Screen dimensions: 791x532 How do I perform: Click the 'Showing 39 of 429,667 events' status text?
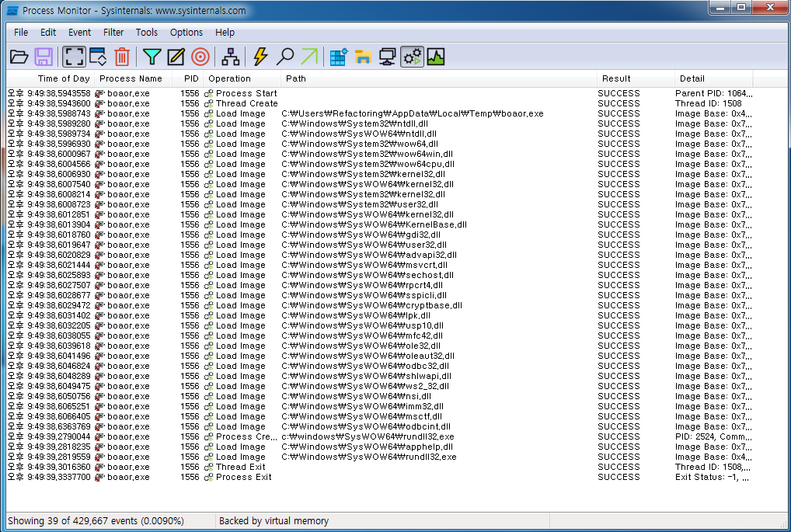pyautogui.click(x=96, y=520)
